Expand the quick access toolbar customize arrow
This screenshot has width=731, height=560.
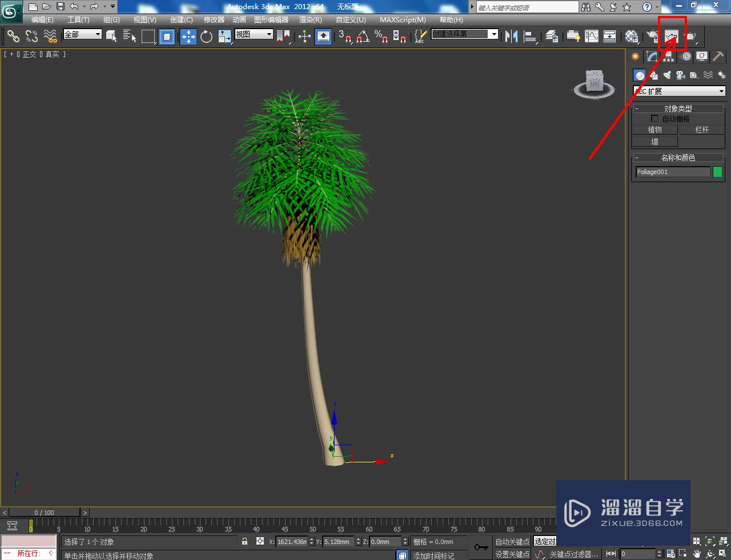point(113,7)
